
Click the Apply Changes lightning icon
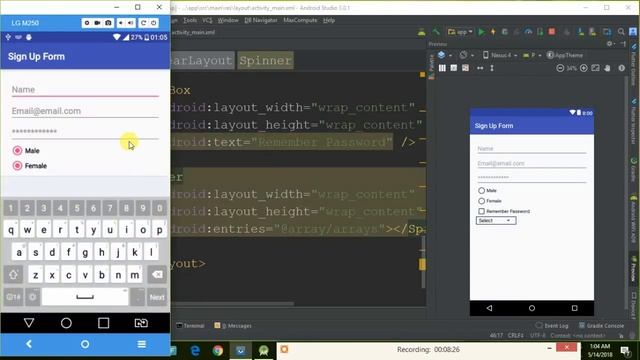(x=493, y=32)
